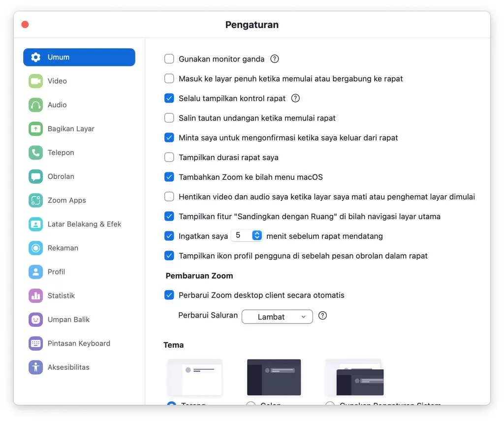Select the Zoom Apps icon
The height and width of the screenshot is (421, 504).
click(x=35, y=200)
